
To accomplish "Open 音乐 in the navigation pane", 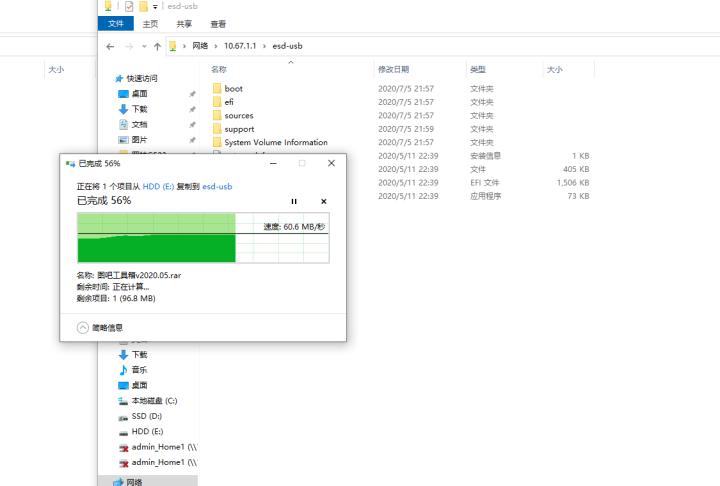I will [x=139, y=370].
